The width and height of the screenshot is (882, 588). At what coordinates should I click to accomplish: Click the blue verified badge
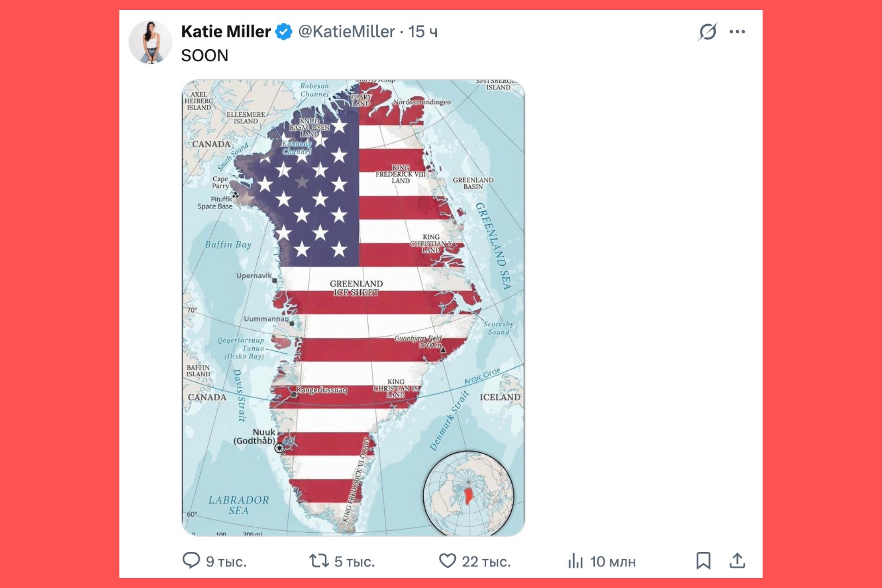284,31
